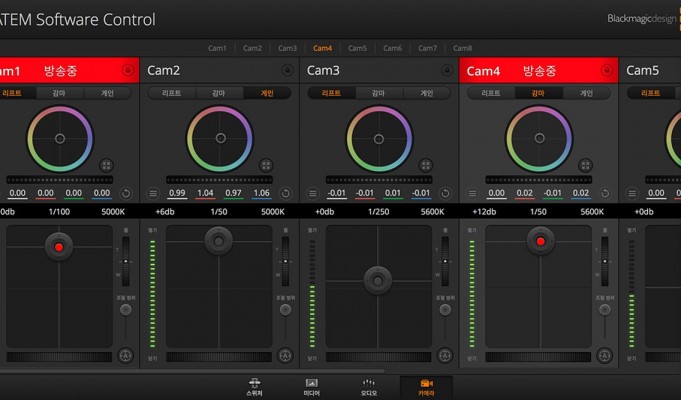Viewport: 681px width, 400px height.
Task: Click Cam1 shutter speed 1/100
Action: (59, 212)
